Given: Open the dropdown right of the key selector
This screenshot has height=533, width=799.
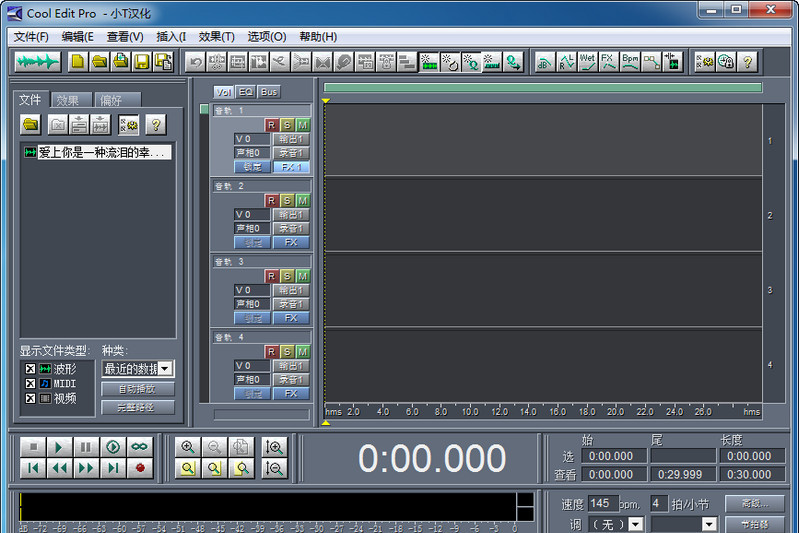Looking at the screenshot, I should [709, 524].
